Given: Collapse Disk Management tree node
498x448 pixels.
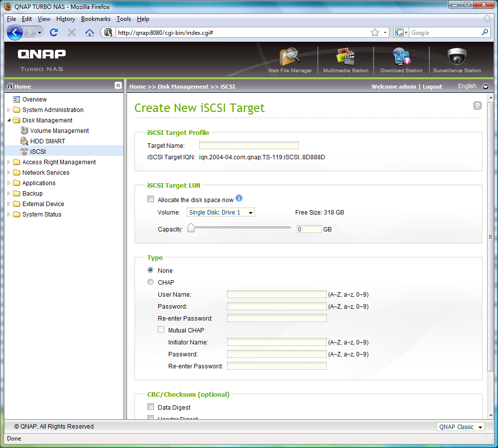Looking at the screenshot, I should coord(9,120).
